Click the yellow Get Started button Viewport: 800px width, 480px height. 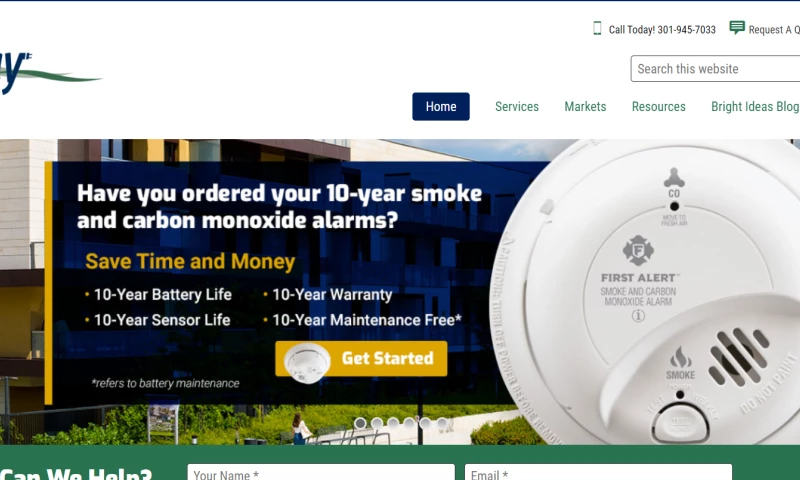click(x=361, y=359)
